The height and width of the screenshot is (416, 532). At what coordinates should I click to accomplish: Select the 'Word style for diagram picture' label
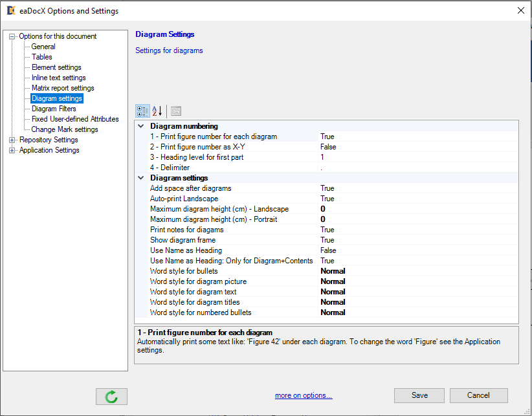tap(199, 281)
